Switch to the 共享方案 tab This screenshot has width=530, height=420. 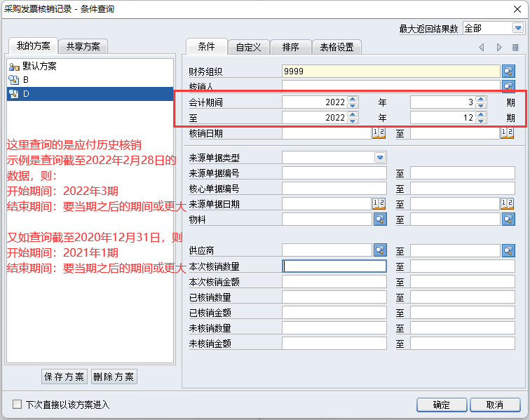[83, 46]
